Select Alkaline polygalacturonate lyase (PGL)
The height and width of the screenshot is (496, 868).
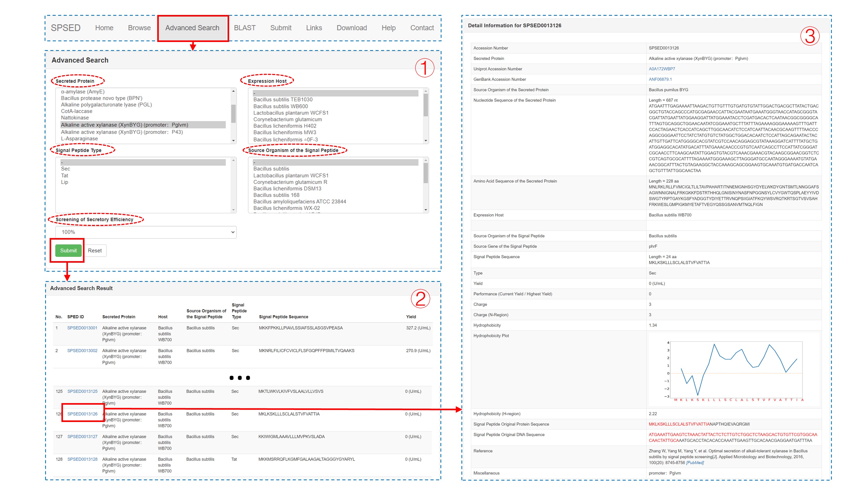pyautogui.click(x=106, y=105)
